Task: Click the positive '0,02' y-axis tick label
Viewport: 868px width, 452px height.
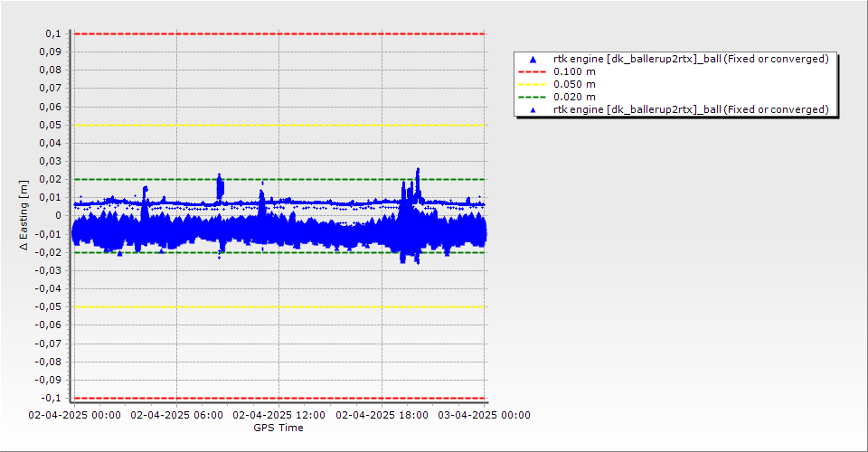Action: click(51, 179)
